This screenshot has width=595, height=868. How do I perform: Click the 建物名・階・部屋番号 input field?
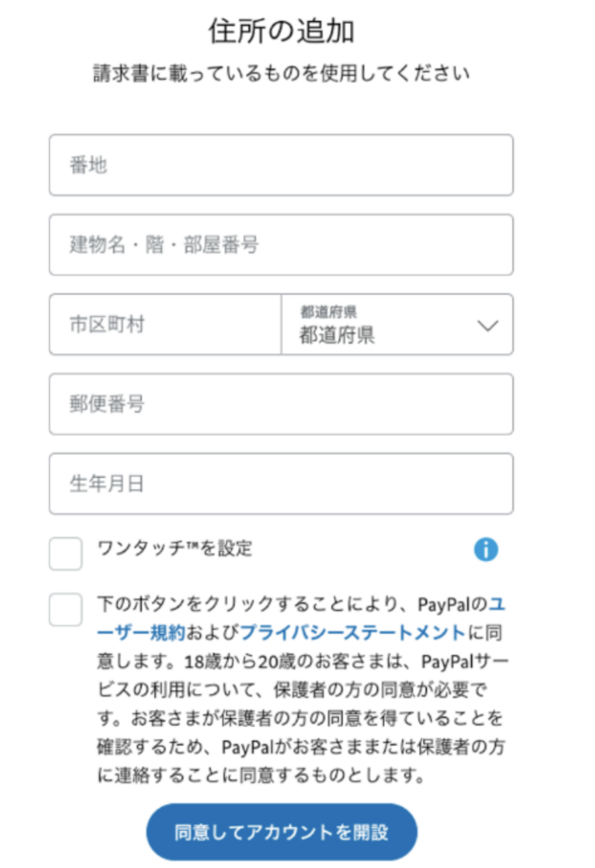(x=281, y=245)
